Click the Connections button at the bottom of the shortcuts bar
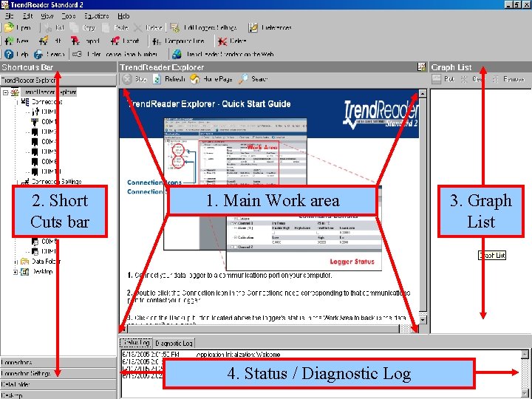 pyautogui.click(x=58, y=362)
